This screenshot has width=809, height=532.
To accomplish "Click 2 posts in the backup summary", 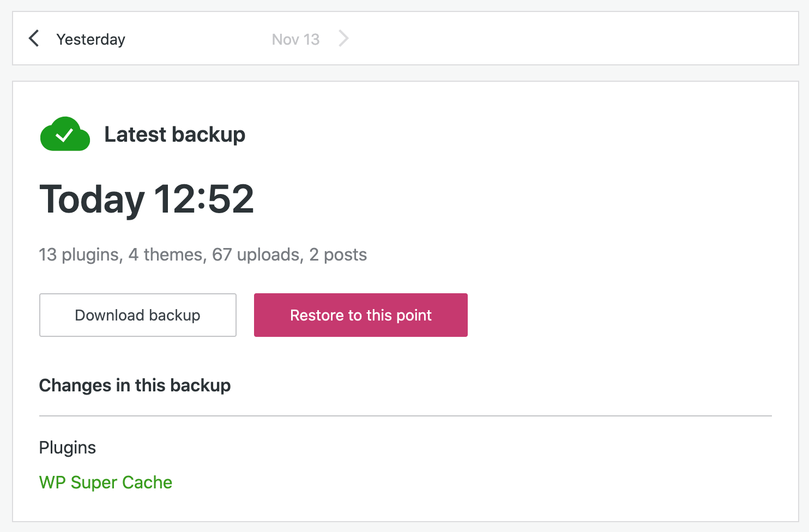I will coord(338,255).
